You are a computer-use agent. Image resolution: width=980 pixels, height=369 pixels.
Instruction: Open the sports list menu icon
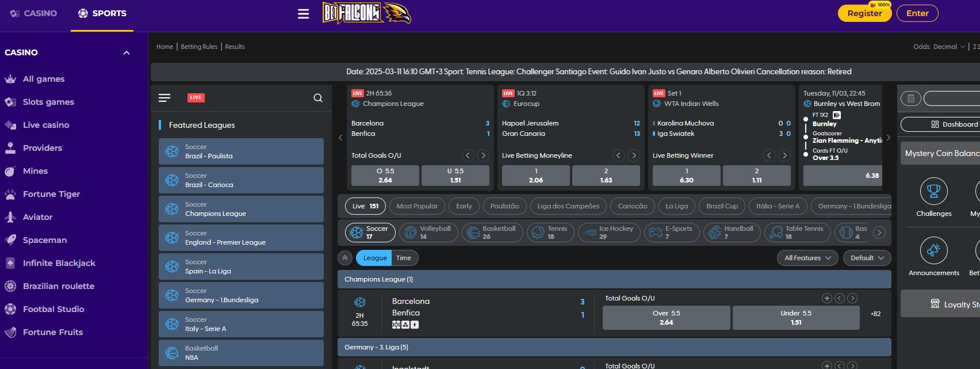click(164, 98)
